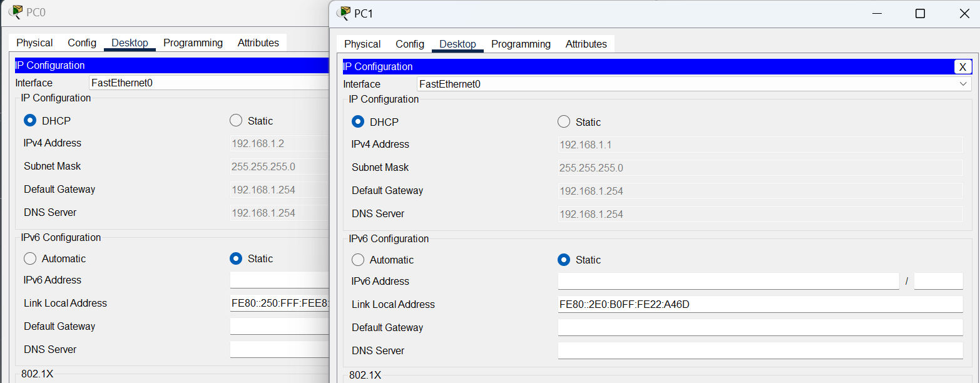Click the PC1 window title icon
The image size is (980, 383).
click(x=344, y=13)
